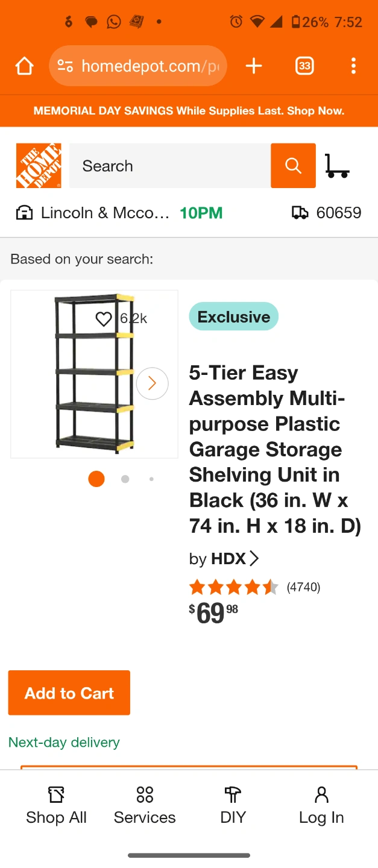Open the Services tab
The width and height of the screenshot is (378, 868).
145,805
